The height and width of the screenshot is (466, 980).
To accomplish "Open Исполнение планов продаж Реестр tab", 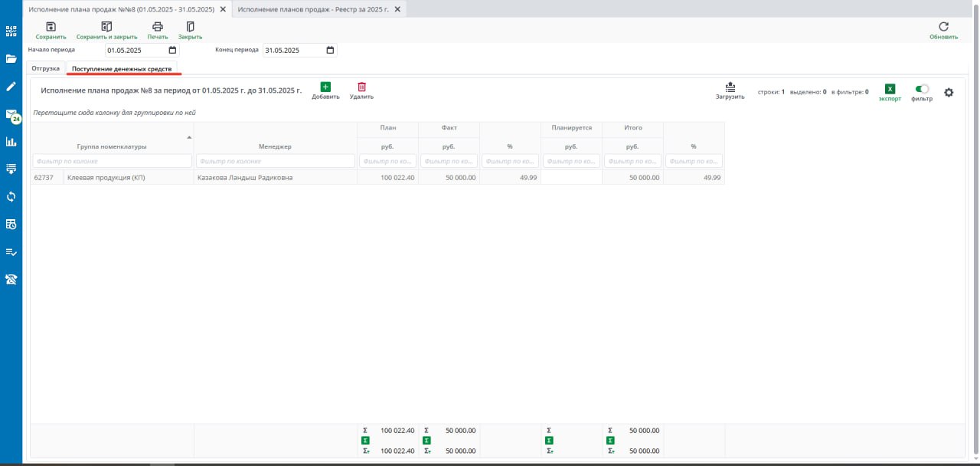I will click(x=314, y=9).
